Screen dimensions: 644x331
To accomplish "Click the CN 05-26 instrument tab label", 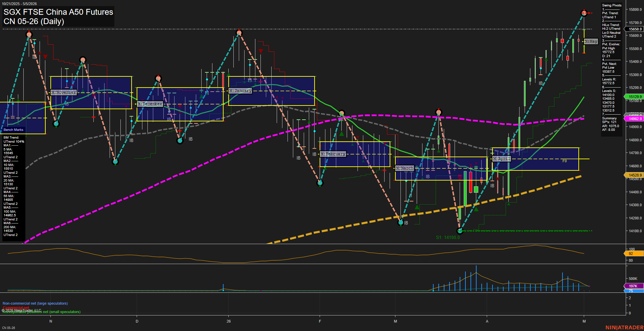I will pos(8,328).
